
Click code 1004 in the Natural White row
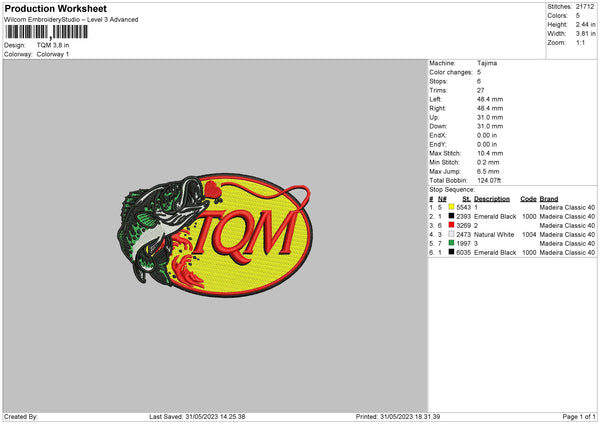pyautogui.click(x=529, y=235)
